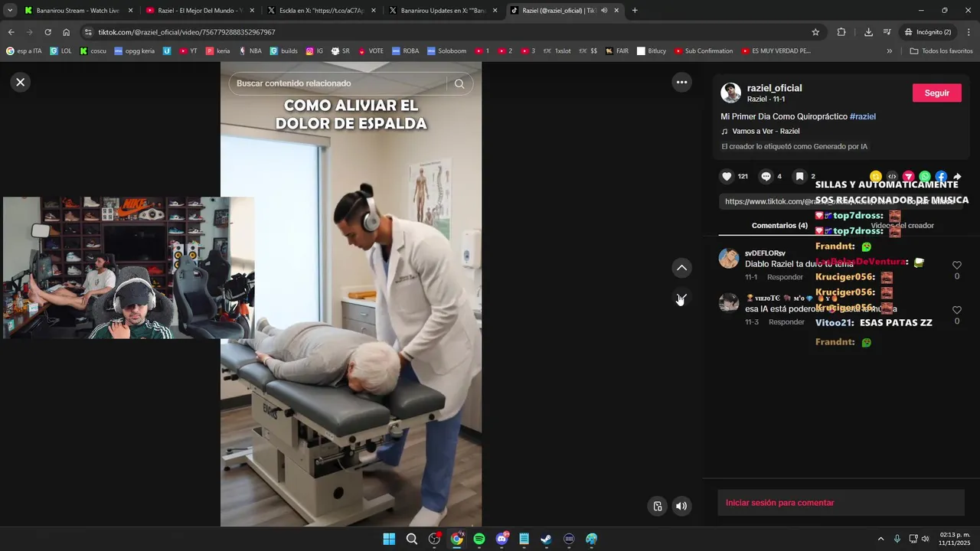The width and height of the screenshot is (980, 551).
Task: Like the video with the heart icon
Action: tap(727, 176)
